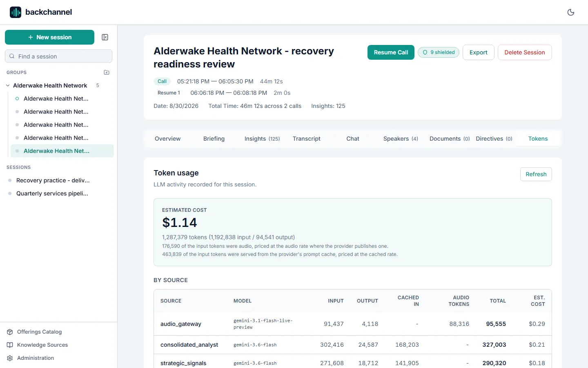
Task: Click the strategic_signals source name
Action: click(183, 363)
